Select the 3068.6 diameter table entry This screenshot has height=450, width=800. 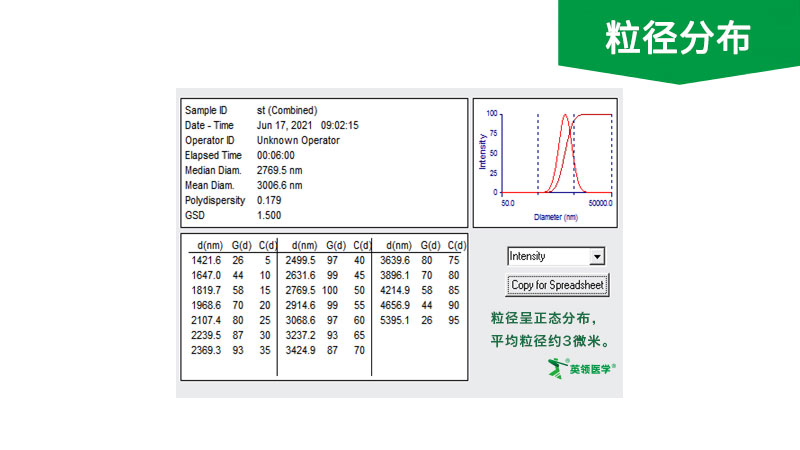(301, 320)
